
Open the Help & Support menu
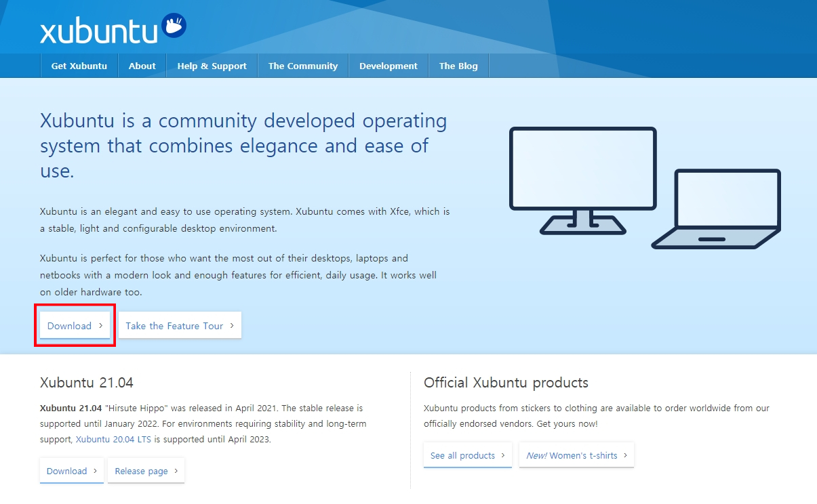point(212,66)
